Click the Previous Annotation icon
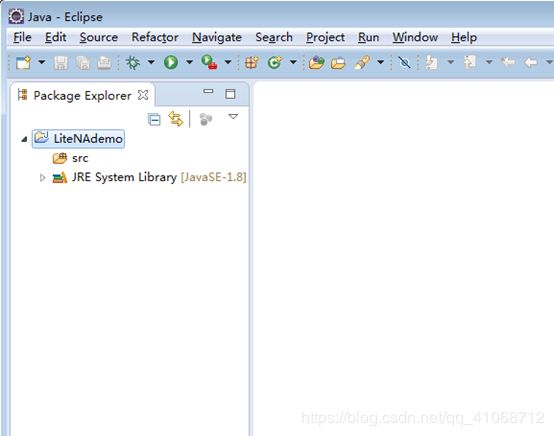The width and height of the screenshot is (554, 436). click(470, 62)
